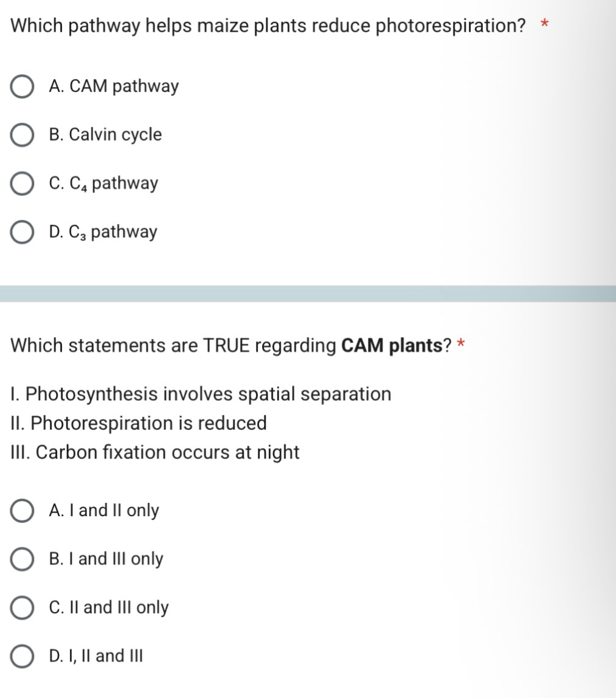Click the 'C. C₄ pathway' option text
This screenshot has height=698, width=616.
104,184
